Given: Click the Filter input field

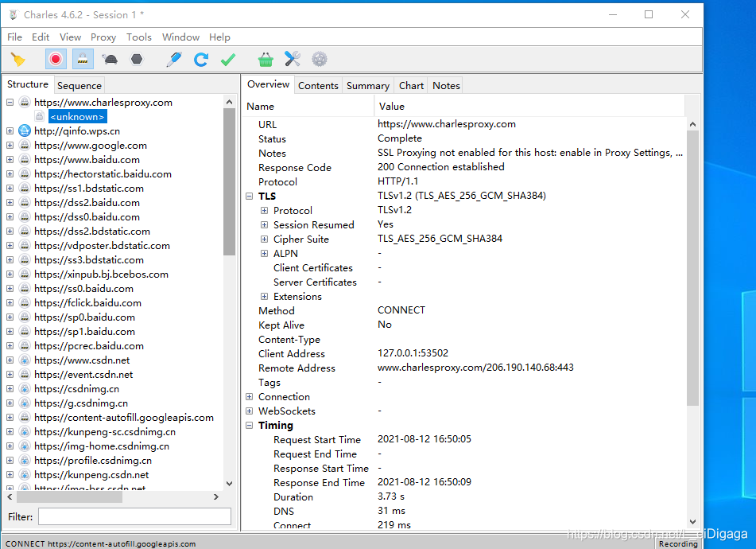Looking at the screenshot, I should 134,516.
